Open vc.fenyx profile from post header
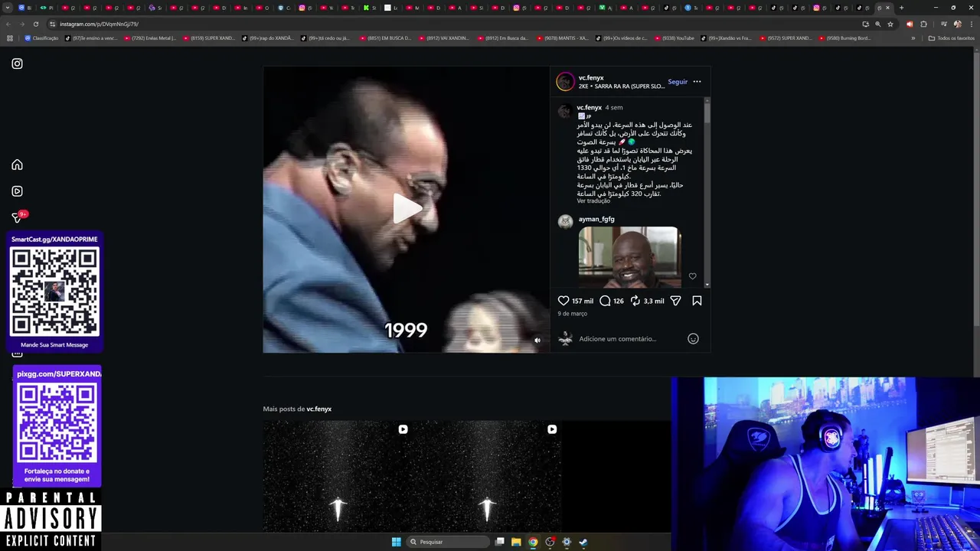The image size is (980, 551). pyautogui.click(x=591, y=77)
